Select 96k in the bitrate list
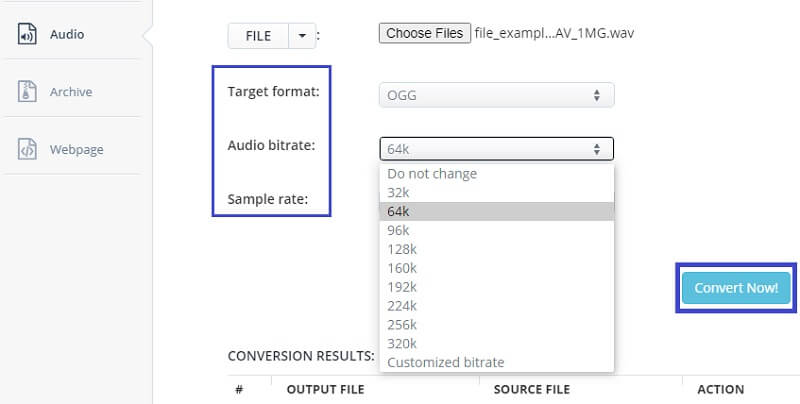The height and width of the screenshot is (404, 800). tap(398, 230)
